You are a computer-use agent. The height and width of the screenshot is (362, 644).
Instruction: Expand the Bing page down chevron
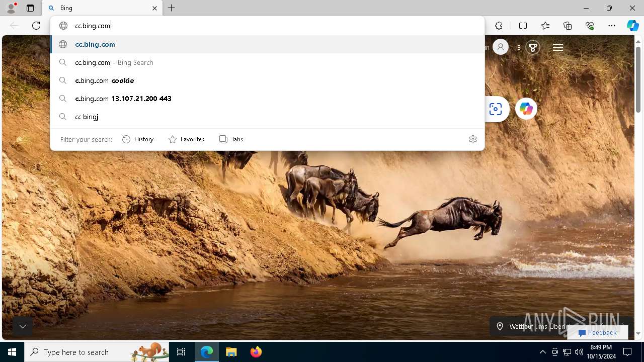point(23,326)
